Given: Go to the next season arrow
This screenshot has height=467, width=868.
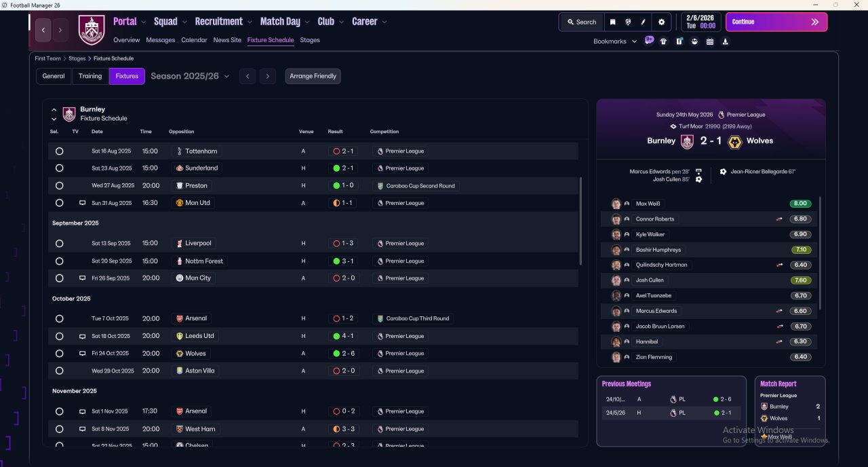Looking at the screenshot, I should pos(268,76).
